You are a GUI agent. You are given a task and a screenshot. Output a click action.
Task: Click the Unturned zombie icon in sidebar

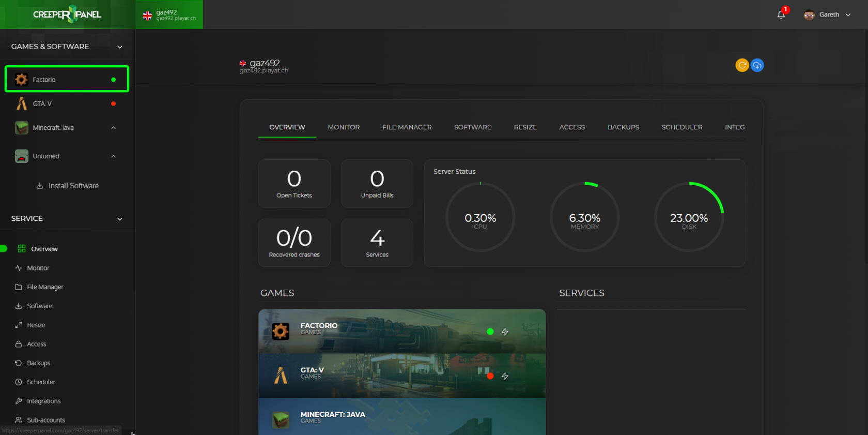point(22,156)
